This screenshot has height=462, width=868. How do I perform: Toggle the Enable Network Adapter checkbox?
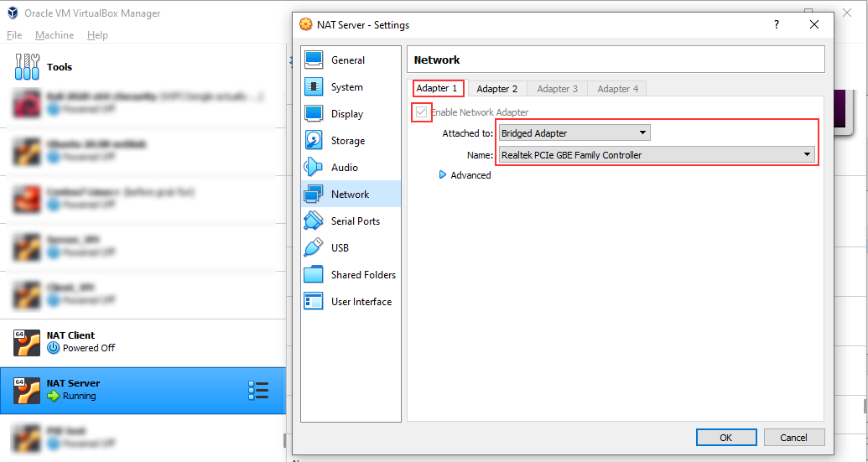(x=421, y=112)
